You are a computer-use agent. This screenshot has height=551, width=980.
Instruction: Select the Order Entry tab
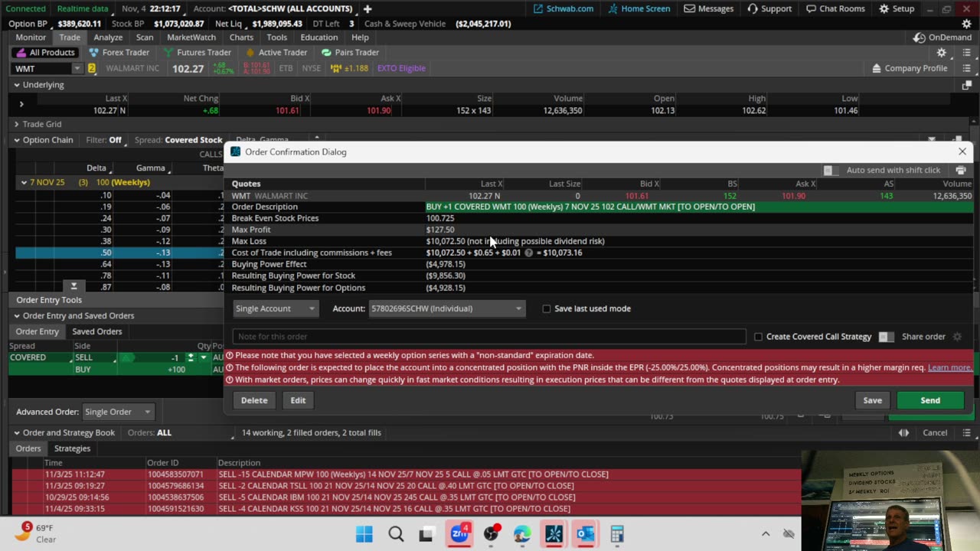pos(38,331)
